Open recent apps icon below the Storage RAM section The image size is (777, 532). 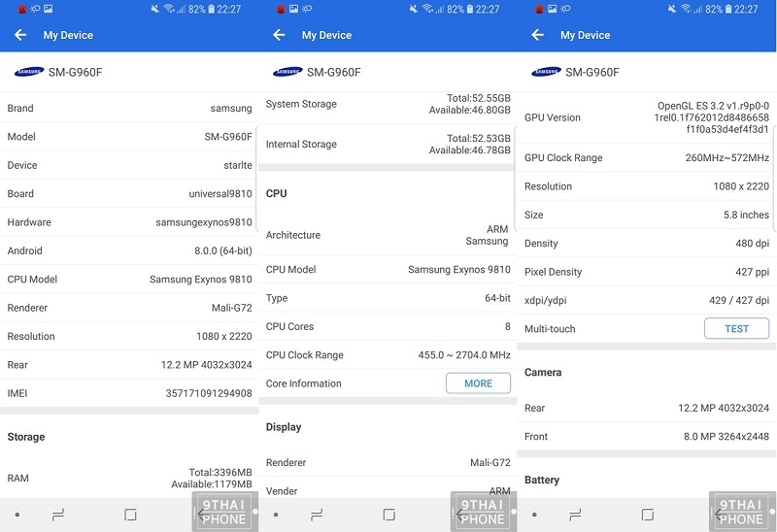tap(58, 515)
